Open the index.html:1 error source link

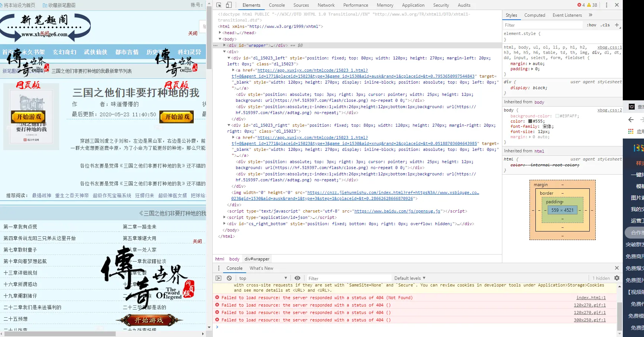591,298
